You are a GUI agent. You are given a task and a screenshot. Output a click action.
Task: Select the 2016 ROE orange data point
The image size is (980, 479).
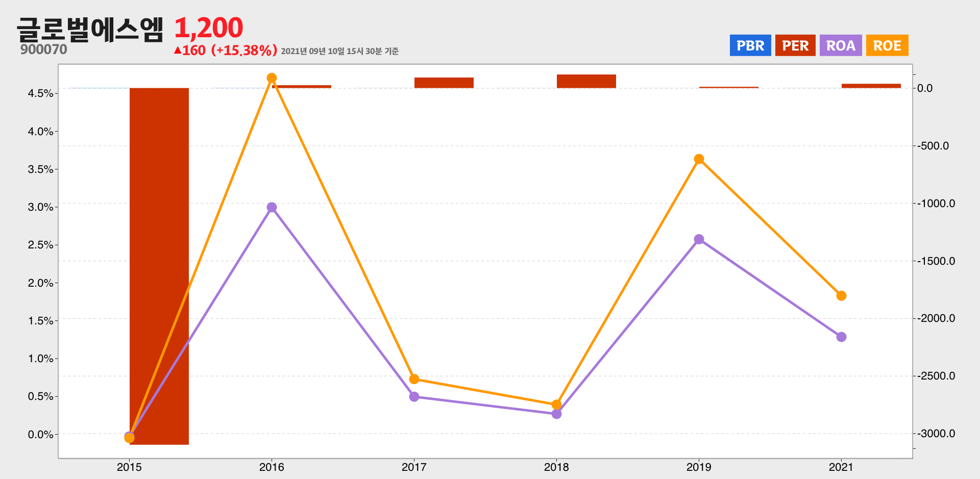[272, 78]
